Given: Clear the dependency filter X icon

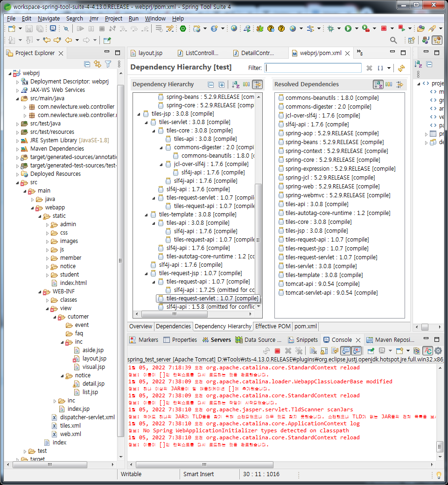Looking at the screenshot, I should tap(369, 68).
